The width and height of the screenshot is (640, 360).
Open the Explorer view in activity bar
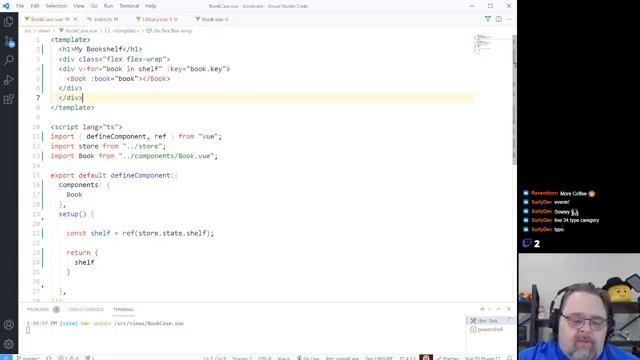pyautogui.click(x=9, y=22)
